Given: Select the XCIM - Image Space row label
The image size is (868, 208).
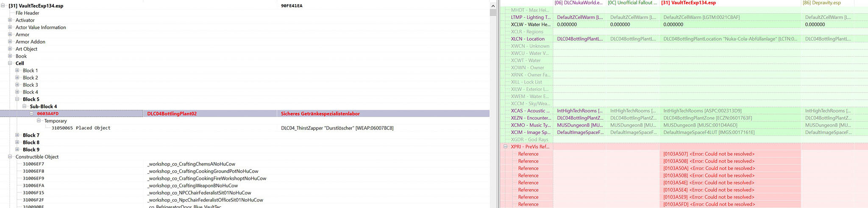Looking at the screenshot, I should click(x=531, y=132).
